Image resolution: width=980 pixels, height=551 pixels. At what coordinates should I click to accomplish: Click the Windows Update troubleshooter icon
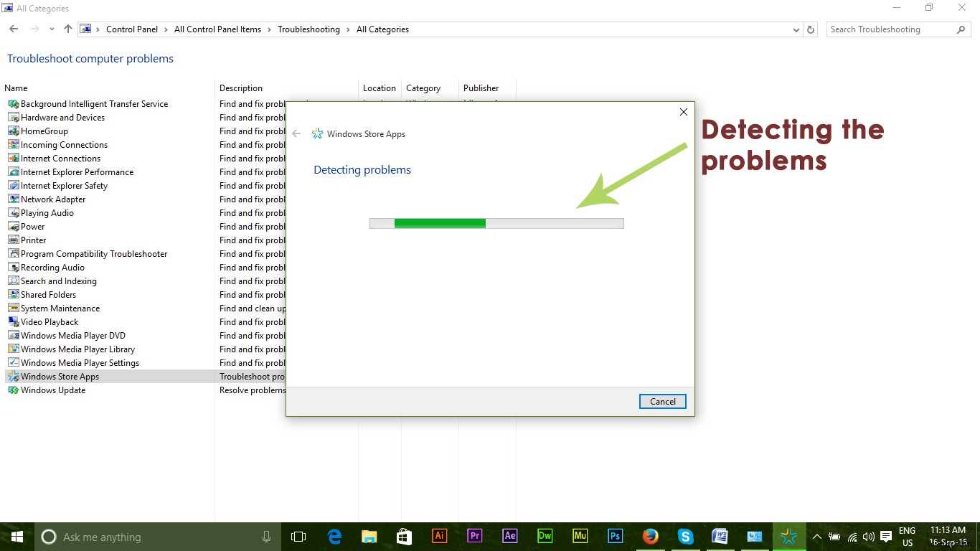click(13, 390)
